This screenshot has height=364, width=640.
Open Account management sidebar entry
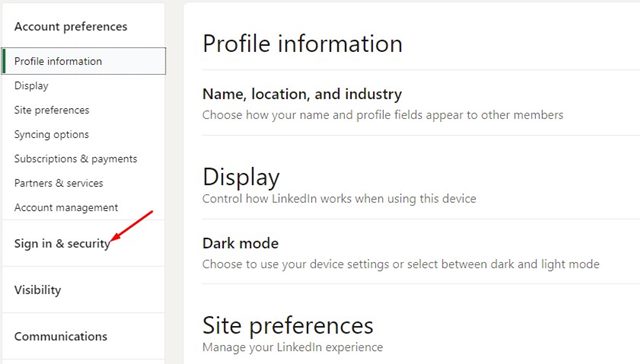pos(66,207)
